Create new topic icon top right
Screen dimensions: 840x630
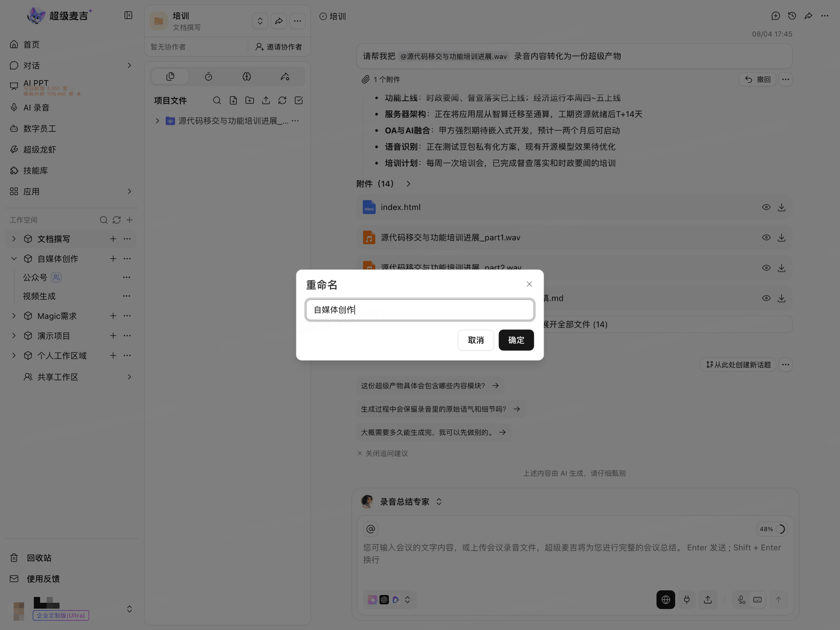pyautogui.click(x=776, y=16)
